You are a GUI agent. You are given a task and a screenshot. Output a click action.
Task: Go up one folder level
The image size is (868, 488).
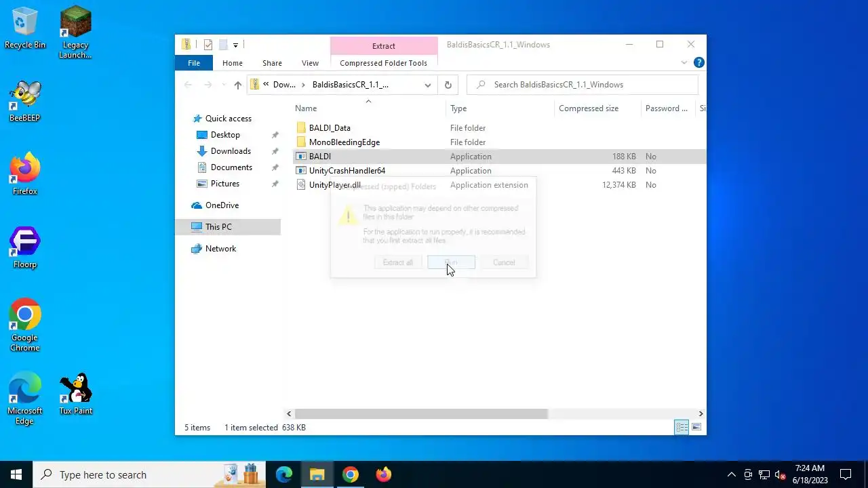tap(237, 85)
